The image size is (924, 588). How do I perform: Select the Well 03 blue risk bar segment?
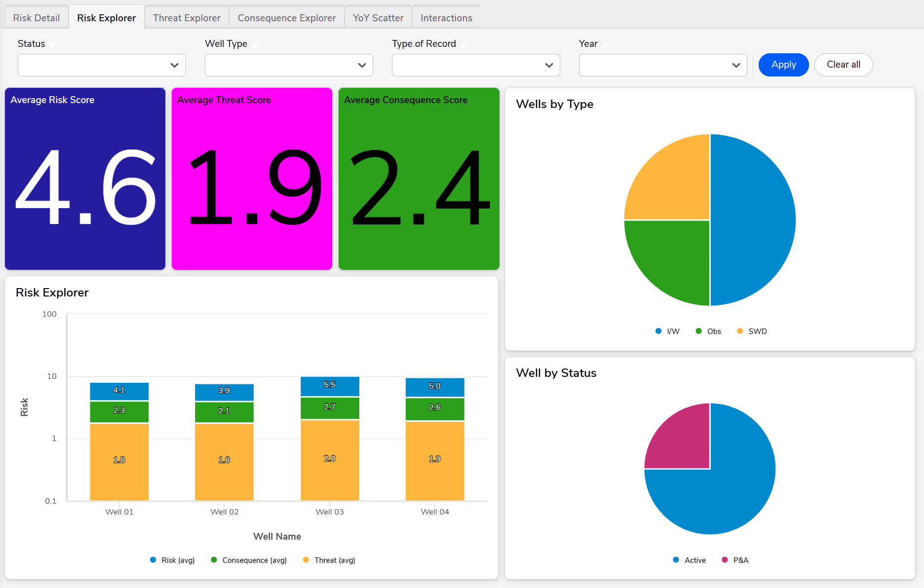(x=330, y=386)
